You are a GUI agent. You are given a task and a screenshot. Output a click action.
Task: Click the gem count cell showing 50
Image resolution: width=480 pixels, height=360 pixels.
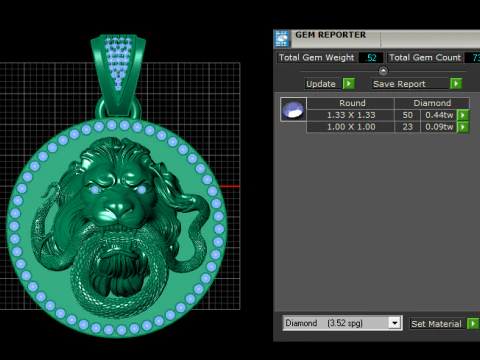tap(407, 115)
